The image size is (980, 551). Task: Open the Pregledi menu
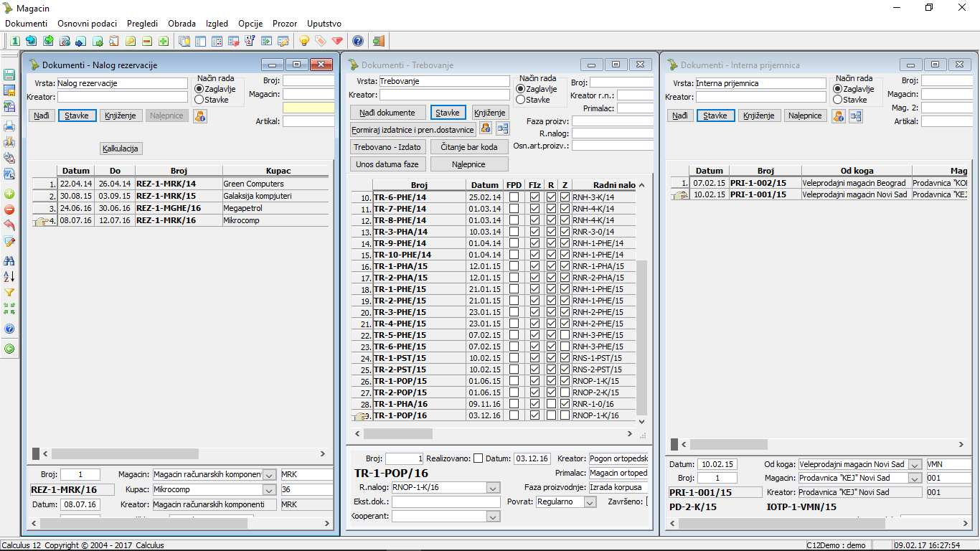pyautogui.click(x=142, y=24)
